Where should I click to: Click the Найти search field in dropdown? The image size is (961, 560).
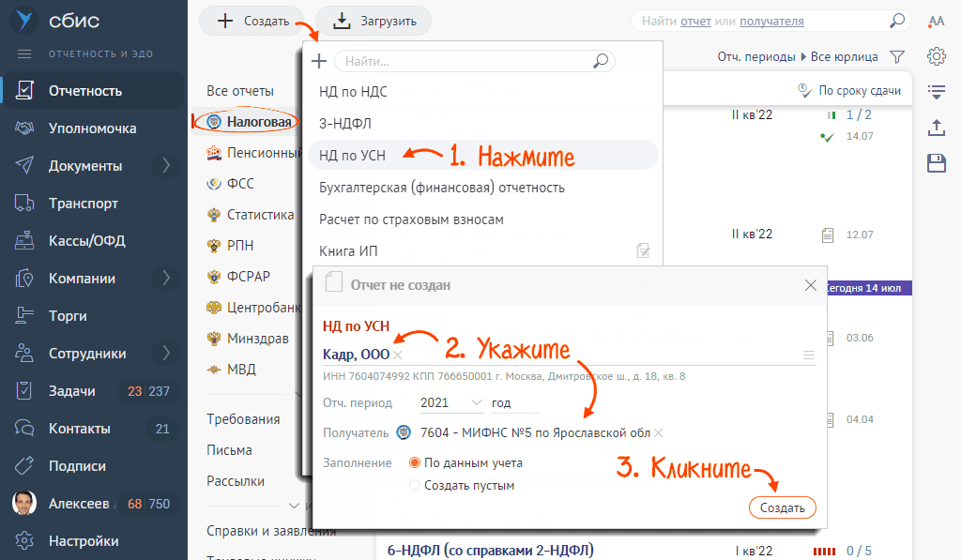[465, 61]
